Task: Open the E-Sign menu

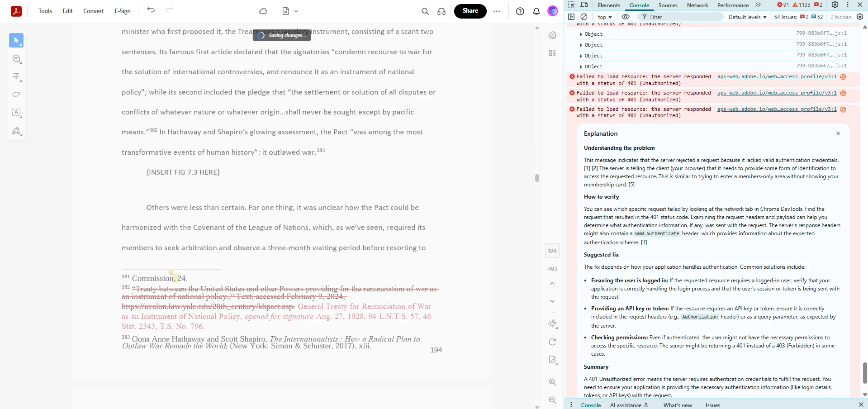Action: pyautogui.click(x=123, y=11)
